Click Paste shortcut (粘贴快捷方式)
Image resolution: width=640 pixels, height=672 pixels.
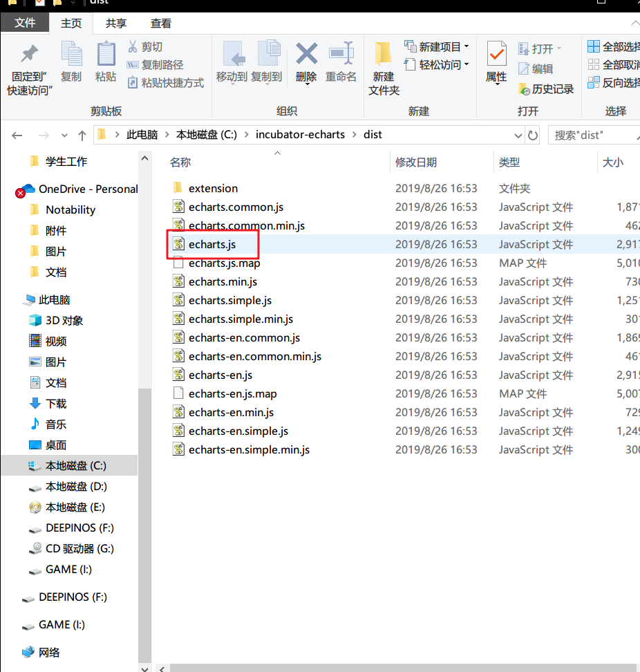pyautogui.click(x=166, y=83)
